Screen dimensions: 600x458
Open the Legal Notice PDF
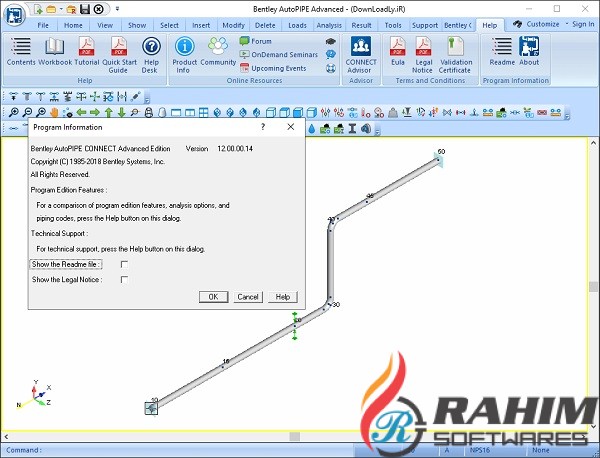click(423, 55)
